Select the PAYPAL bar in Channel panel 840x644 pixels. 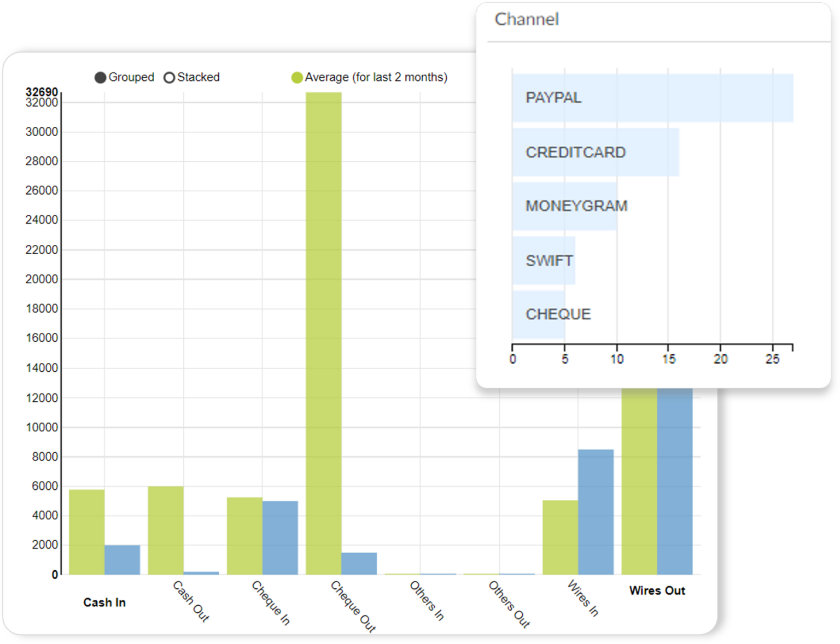[x=651, y=98]
